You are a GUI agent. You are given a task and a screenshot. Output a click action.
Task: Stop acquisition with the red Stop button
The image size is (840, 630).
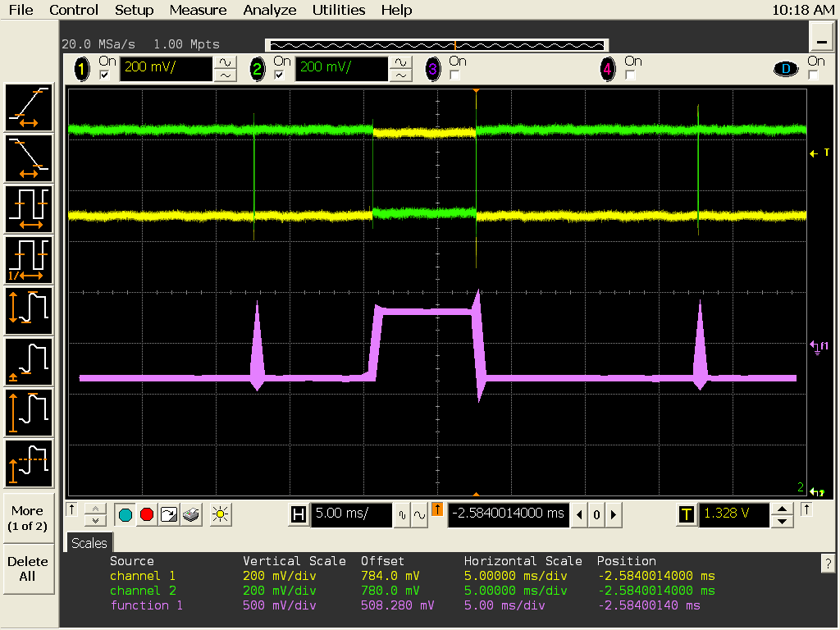pos(147,515)
